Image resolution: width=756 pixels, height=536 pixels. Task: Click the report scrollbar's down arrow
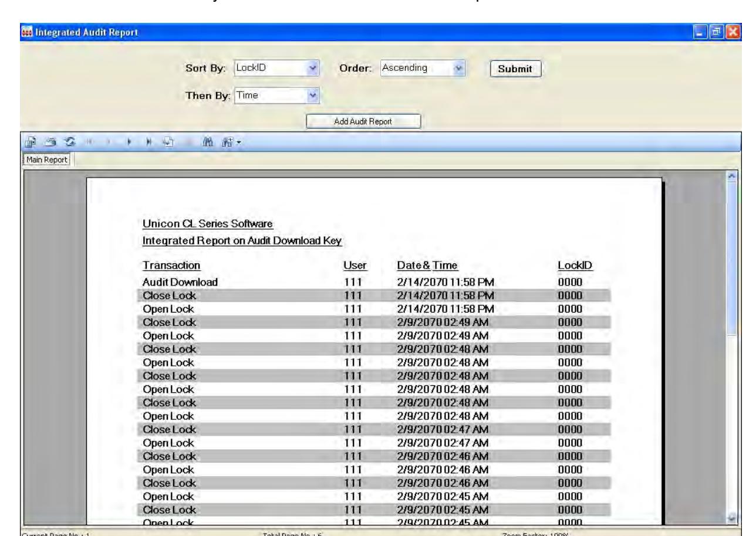[x=732, y=518]
